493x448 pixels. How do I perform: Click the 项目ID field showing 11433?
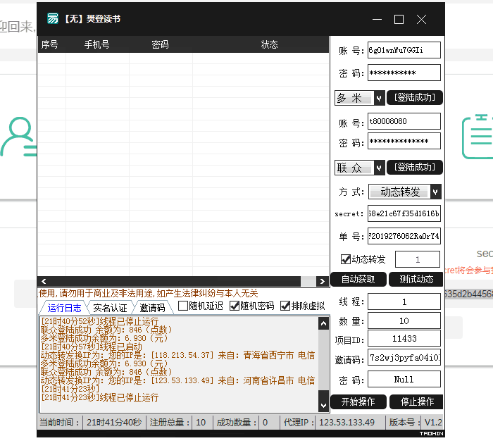pyautogui.click(x=404, y=338)
